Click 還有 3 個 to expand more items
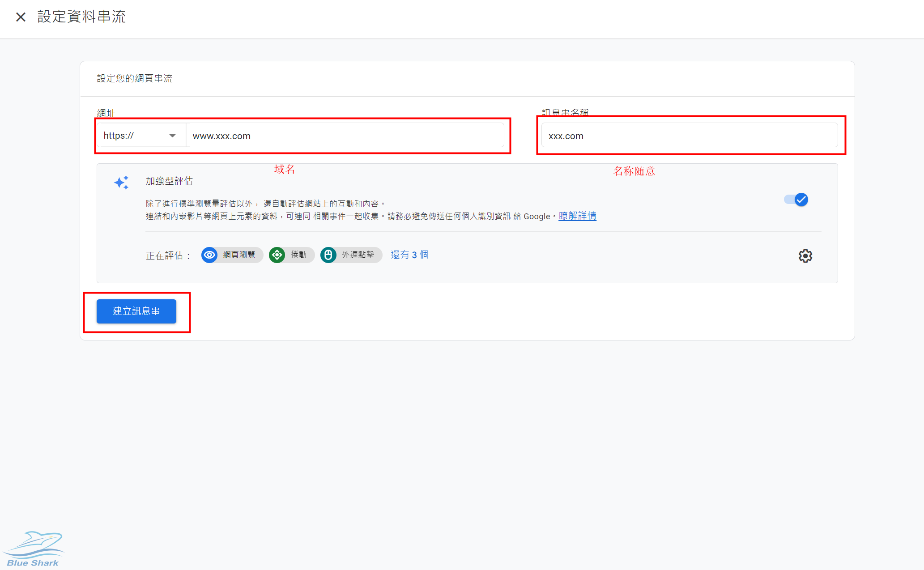Viewport: 924px width, 570px height. coord(409,254)
